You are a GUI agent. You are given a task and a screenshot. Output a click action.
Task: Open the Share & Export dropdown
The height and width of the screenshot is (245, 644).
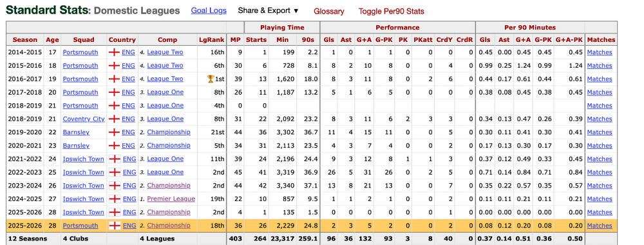point(268,11)
